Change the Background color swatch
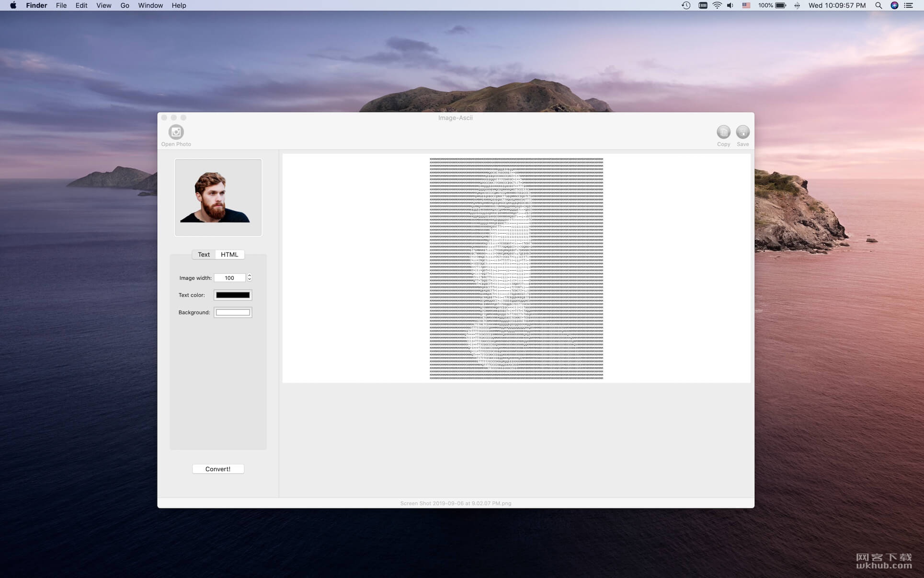 233,312
